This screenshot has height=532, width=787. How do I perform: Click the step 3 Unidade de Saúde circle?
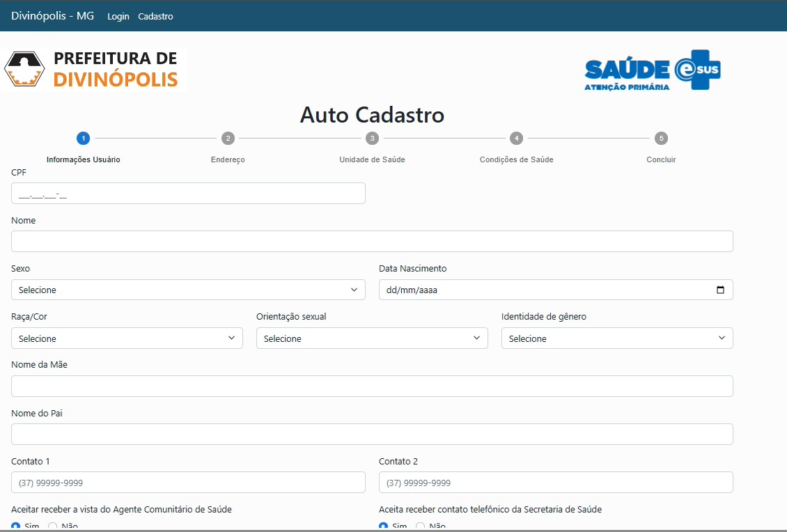point(372,138)
